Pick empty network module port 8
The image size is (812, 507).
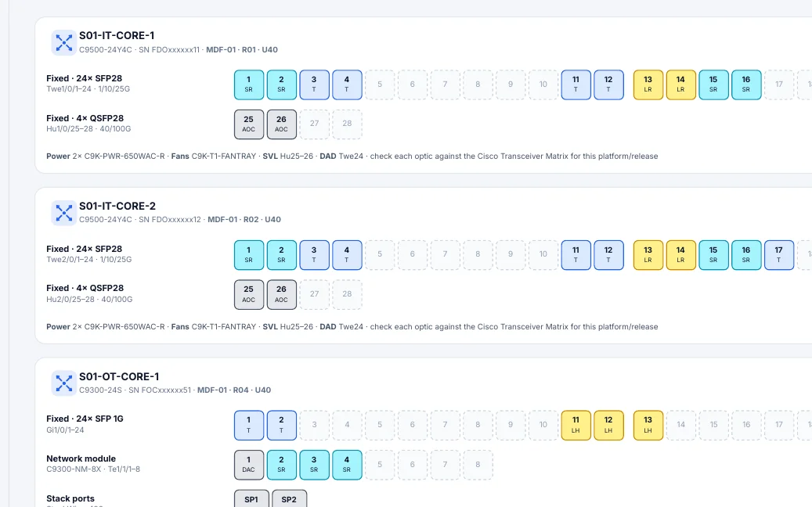pos(478,465)
